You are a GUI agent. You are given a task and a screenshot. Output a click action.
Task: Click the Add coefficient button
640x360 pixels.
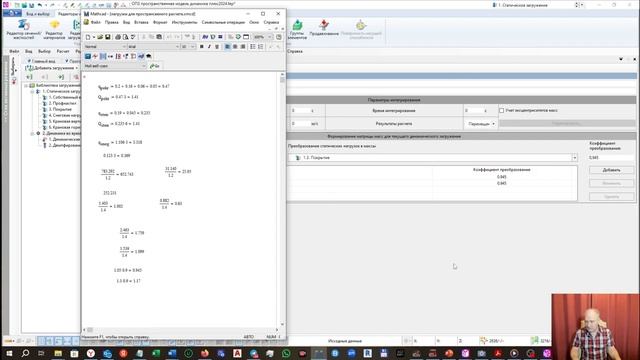[611, 170]
